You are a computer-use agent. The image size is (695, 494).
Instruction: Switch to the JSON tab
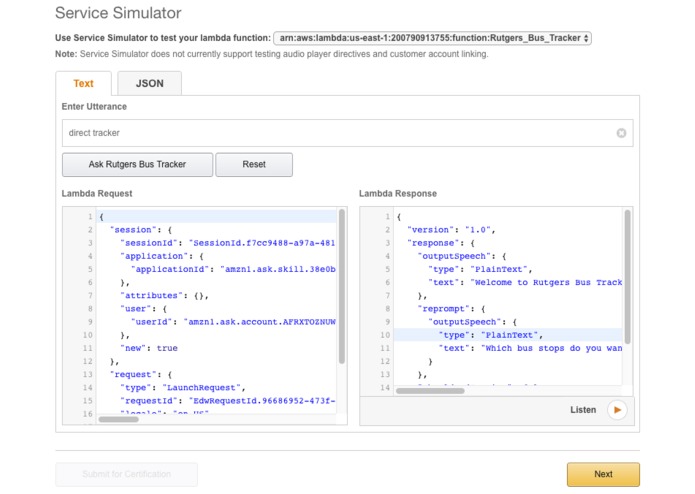(x=149, y=83)
